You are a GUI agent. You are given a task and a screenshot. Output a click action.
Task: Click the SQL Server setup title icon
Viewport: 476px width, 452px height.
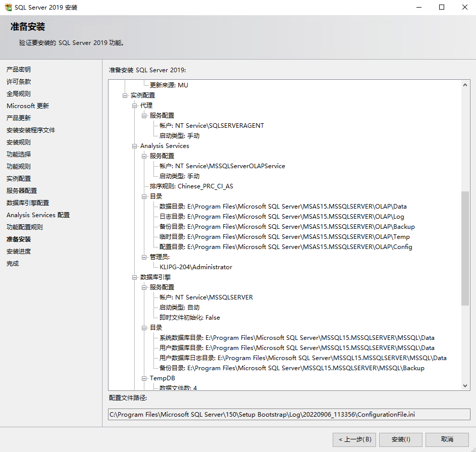8,7
